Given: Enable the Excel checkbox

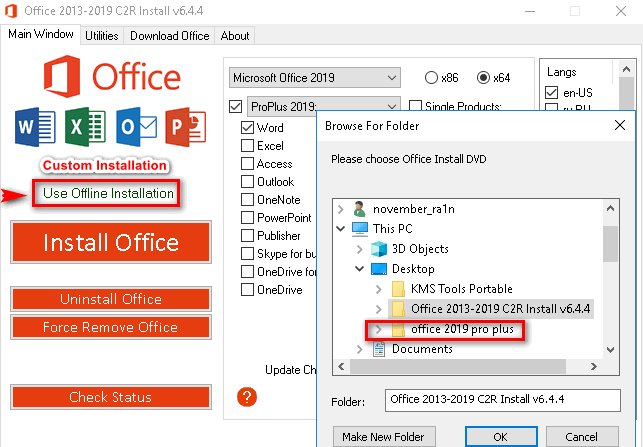Looking at the screenshot, I should (247, 146).
